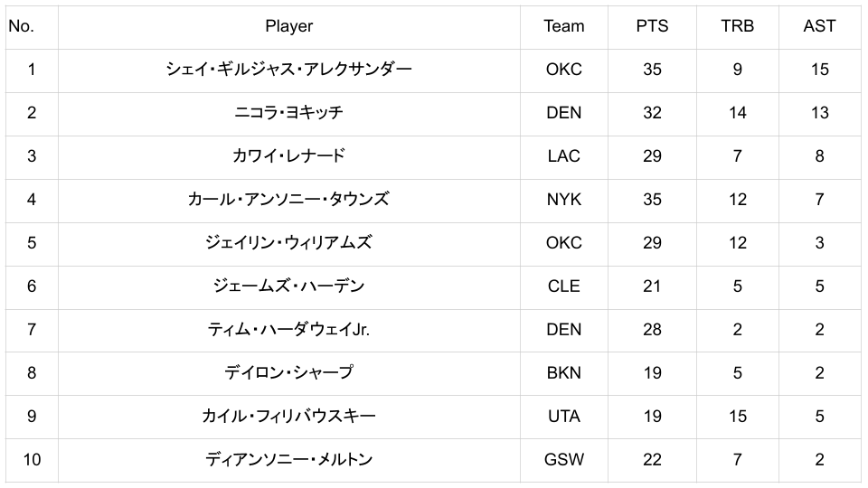Viewport: 868px width, 488px height.
Task: Select the GSW team cell
Action: 563,460
